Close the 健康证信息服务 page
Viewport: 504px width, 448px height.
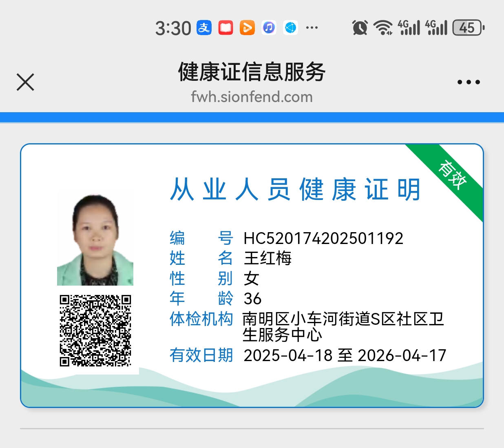pyautogui.click(x=25, y=82)
